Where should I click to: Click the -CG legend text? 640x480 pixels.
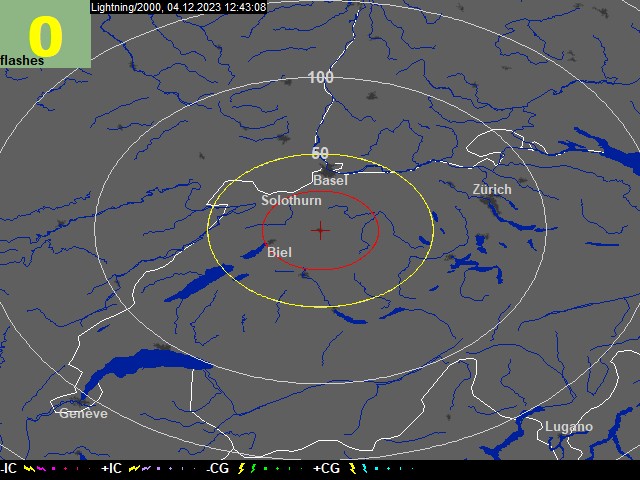pyautogui.click(x=217, y=468)
